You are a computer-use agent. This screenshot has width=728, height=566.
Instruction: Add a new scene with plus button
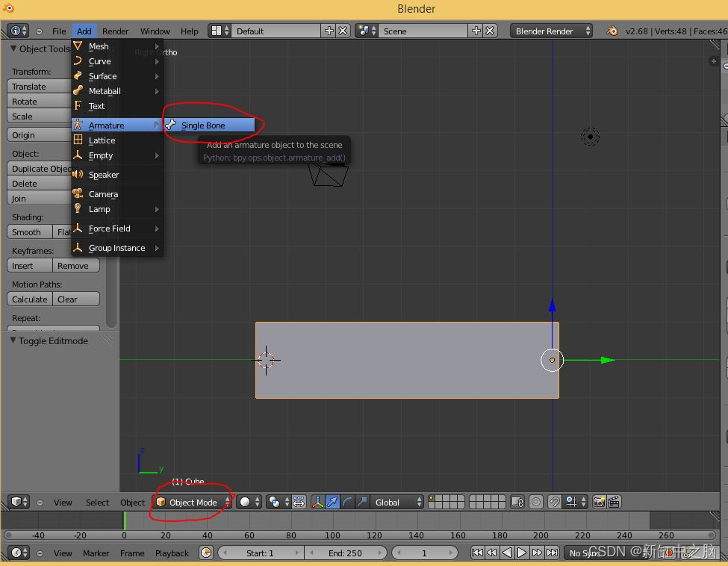[x=476, y=31]
